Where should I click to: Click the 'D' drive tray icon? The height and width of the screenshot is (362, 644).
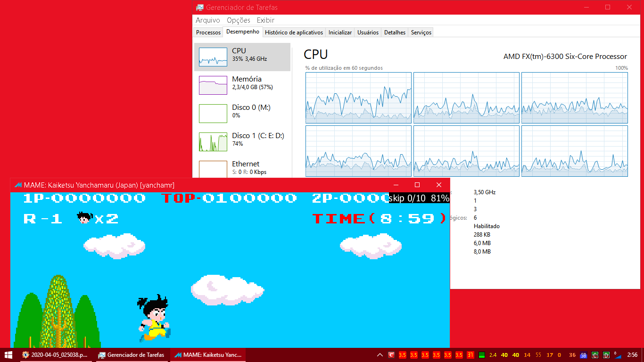pos(606,355)
